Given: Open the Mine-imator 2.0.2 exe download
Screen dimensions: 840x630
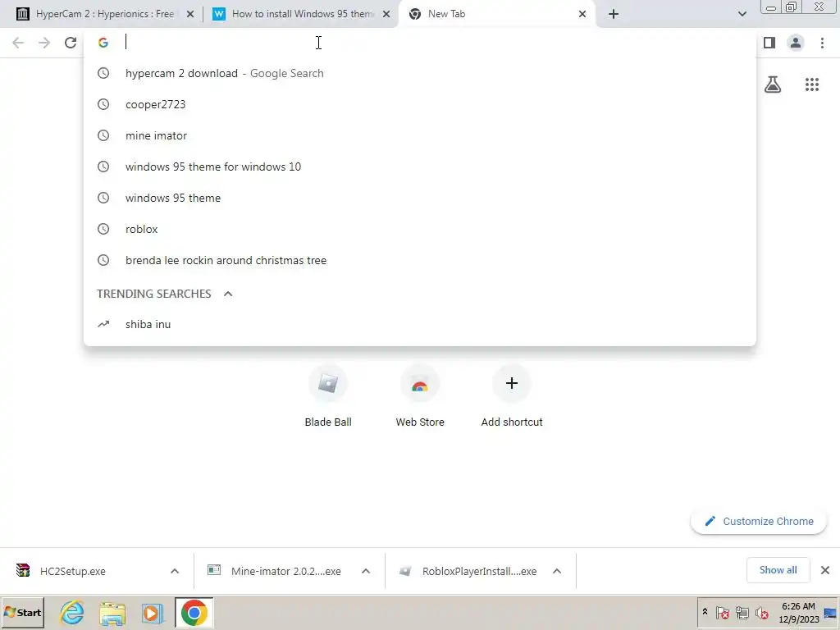Looking at the screenshot, I should (x=274, y=571).
